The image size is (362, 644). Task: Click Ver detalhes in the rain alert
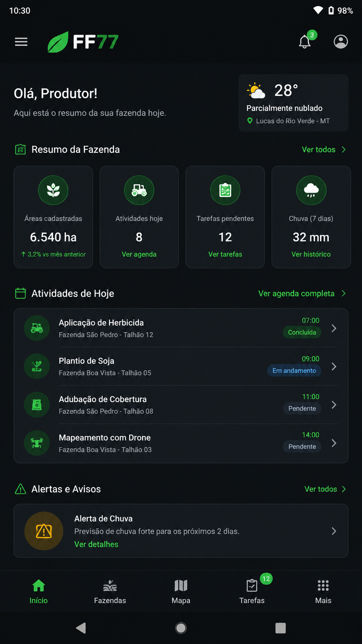pyautogui.click(x=96, y=544)
